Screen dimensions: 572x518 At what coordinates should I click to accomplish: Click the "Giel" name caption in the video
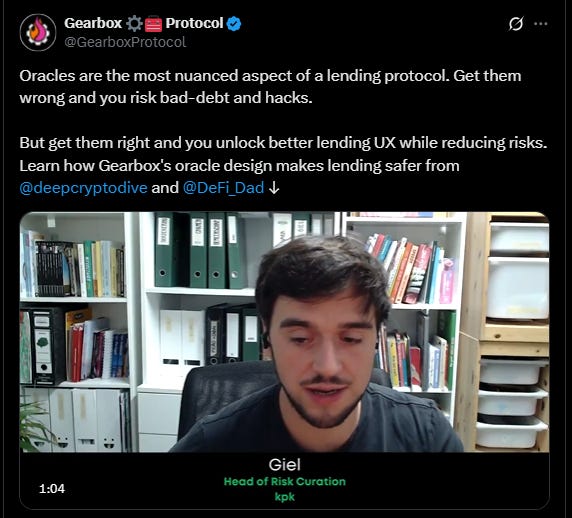tap(285, 465)
